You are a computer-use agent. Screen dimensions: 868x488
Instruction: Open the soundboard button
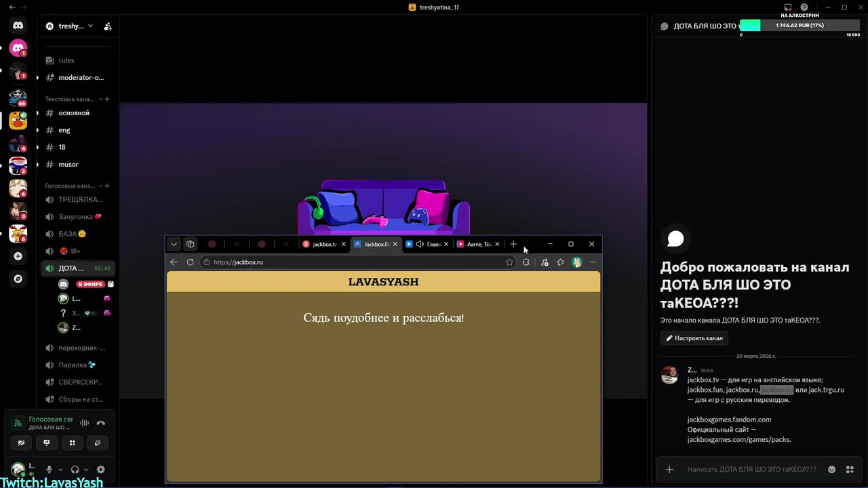pos(98,443)
